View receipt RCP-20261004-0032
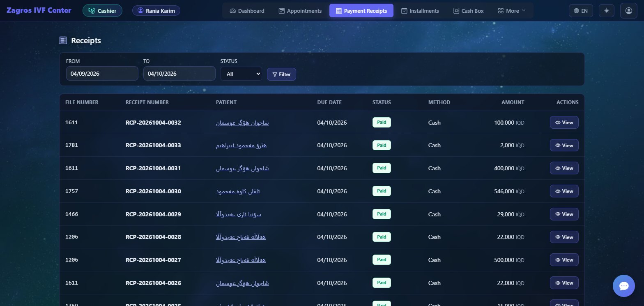644x306 pixels. (x=564, y=122)
